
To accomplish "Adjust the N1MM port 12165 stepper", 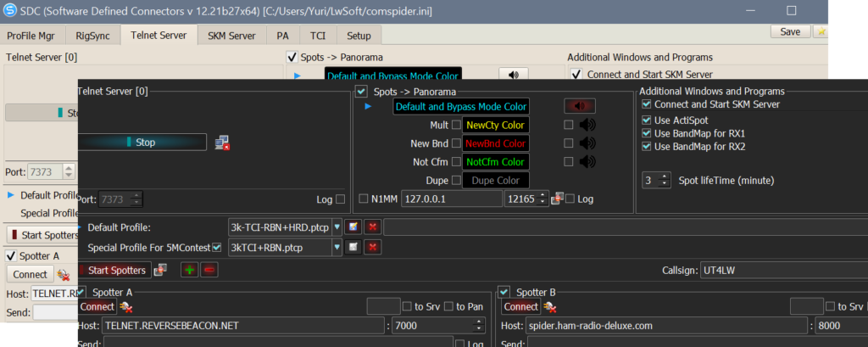I will (x=543, y=199).
